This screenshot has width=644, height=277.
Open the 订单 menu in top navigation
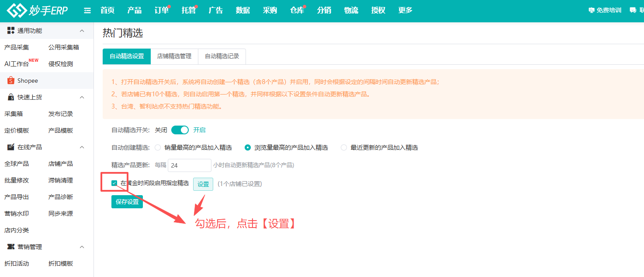coord(160,10)
